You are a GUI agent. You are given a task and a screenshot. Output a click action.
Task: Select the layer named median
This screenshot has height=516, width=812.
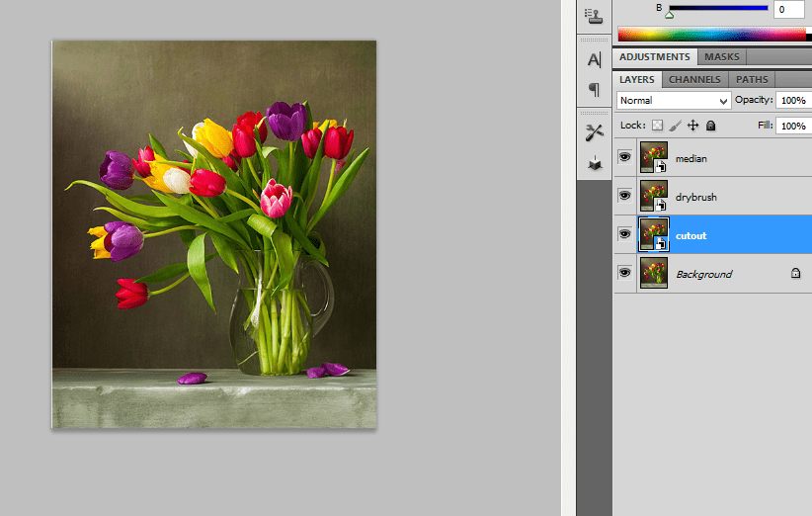pos(690,159)
